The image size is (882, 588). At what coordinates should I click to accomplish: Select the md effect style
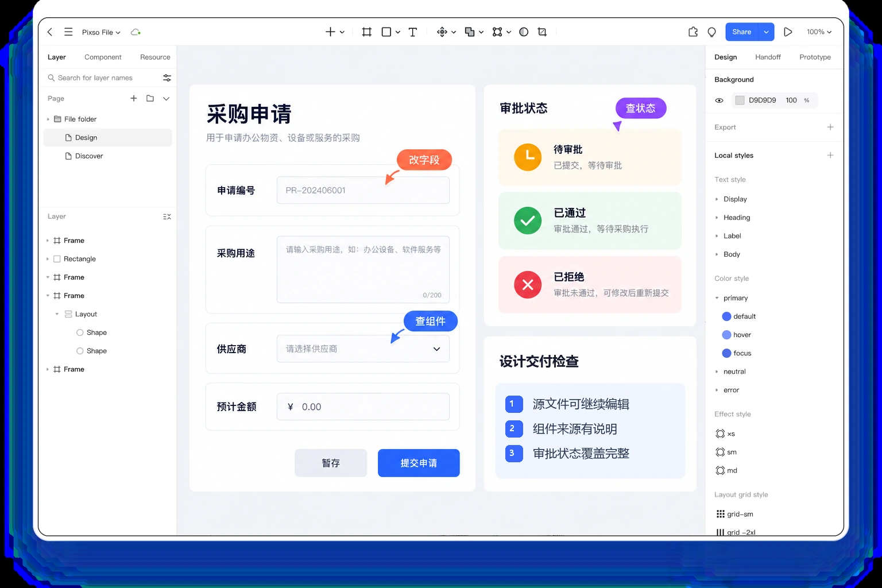pos(726,470)
